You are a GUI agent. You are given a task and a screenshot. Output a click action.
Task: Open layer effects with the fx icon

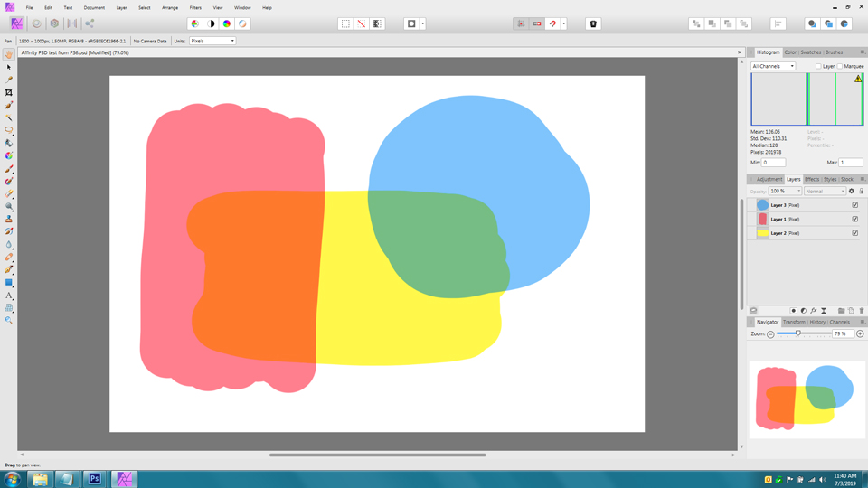tap(814, 311)
